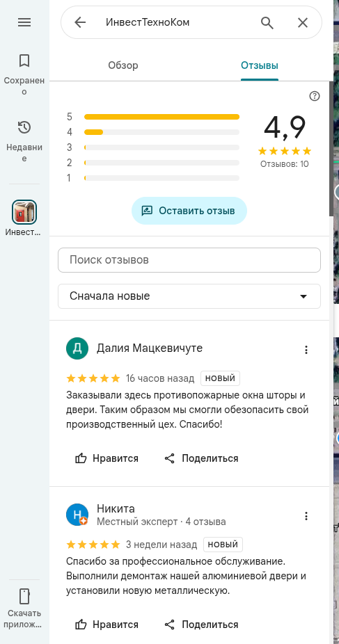This screenshot has width=339, height=644.
Task: Open the Никита name link
Action: click(116, 509)
